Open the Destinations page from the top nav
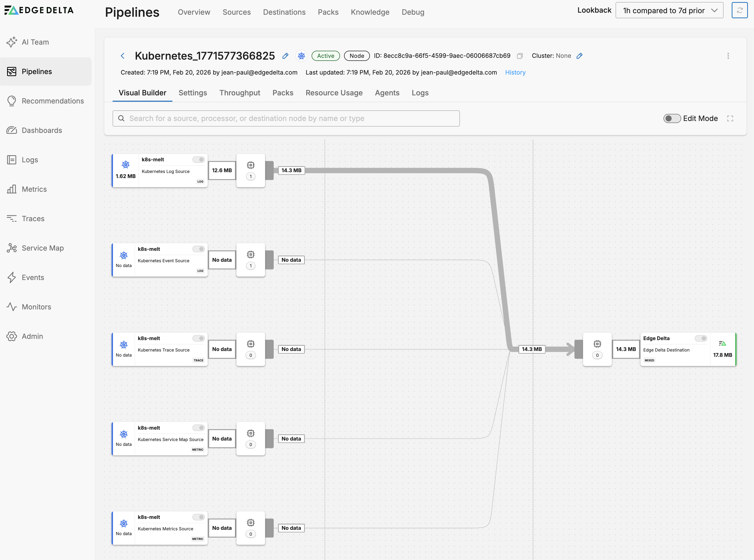 284,12
